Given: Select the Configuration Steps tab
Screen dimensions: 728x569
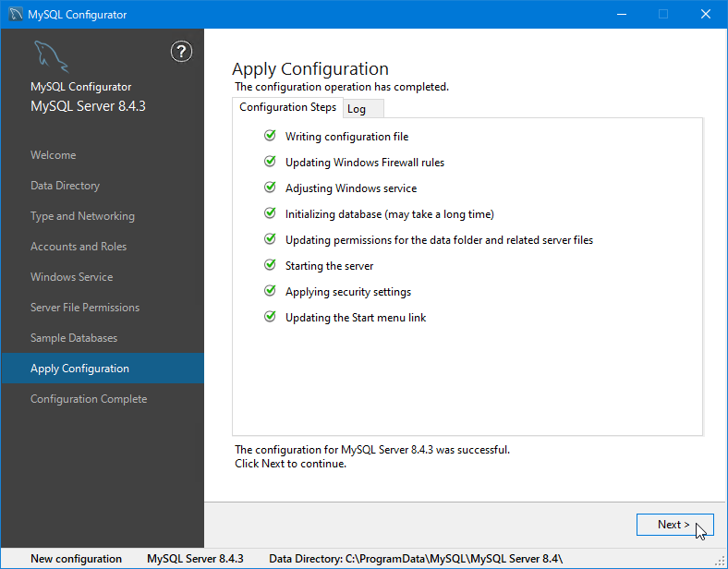Looking at the screenshot, I should click(x=287, y=107).
